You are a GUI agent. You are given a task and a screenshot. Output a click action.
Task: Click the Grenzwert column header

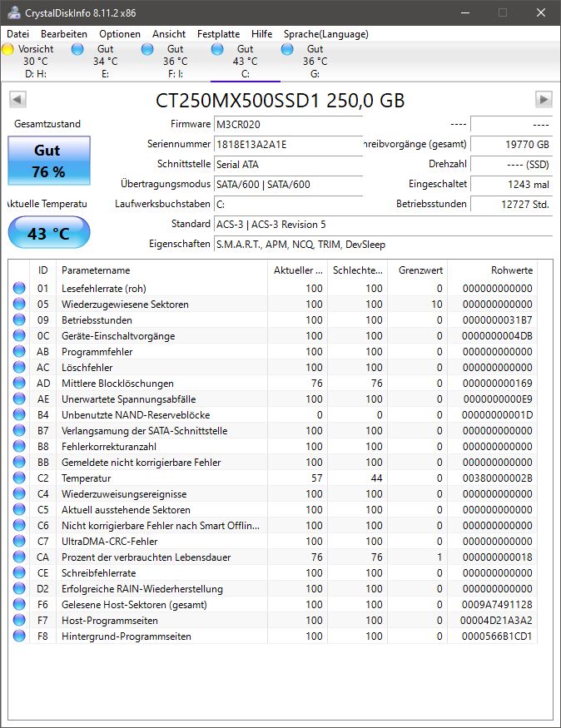tap(418, 270)
